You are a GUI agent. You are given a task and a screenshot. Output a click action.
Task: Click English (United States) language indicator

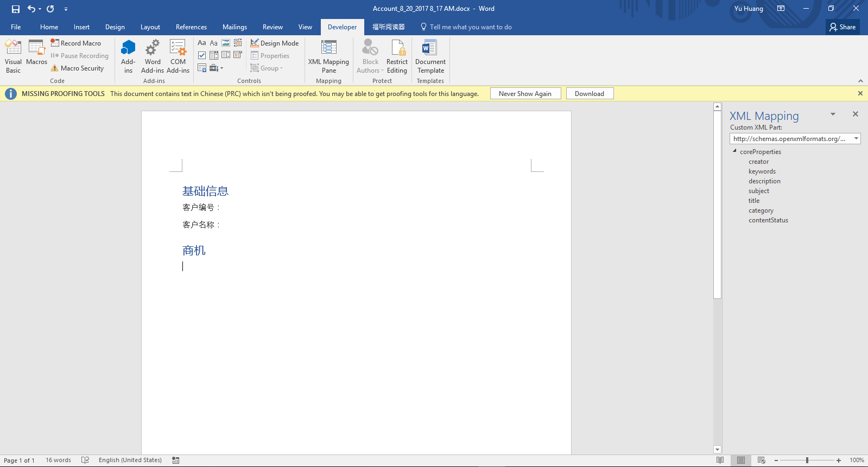(130, 460)
